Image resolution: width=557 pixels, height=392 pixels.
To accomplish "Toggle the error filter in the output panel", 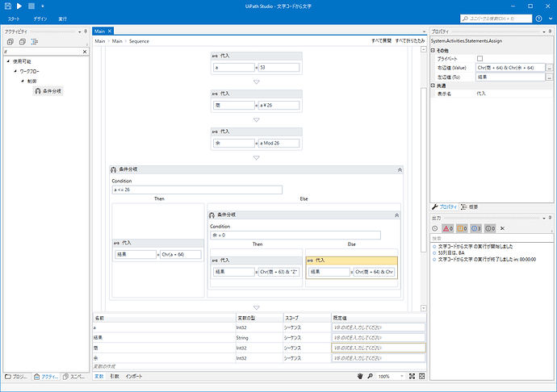I will pos(447,228).
